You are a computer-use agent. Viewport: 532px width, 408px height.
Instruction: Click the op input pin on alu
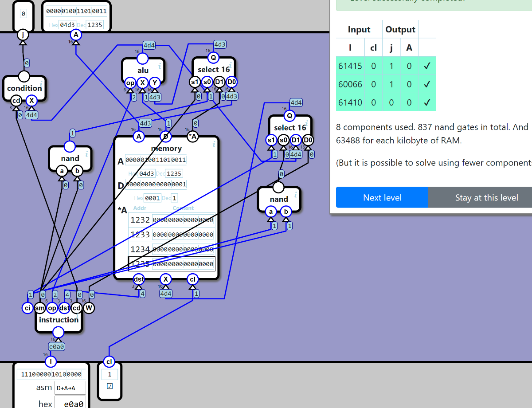[130, 82]
